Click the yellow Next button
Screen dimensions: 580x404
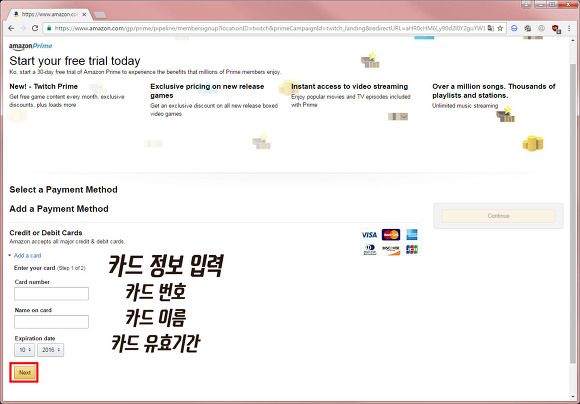pyautogui.click(x=24, y=373)
